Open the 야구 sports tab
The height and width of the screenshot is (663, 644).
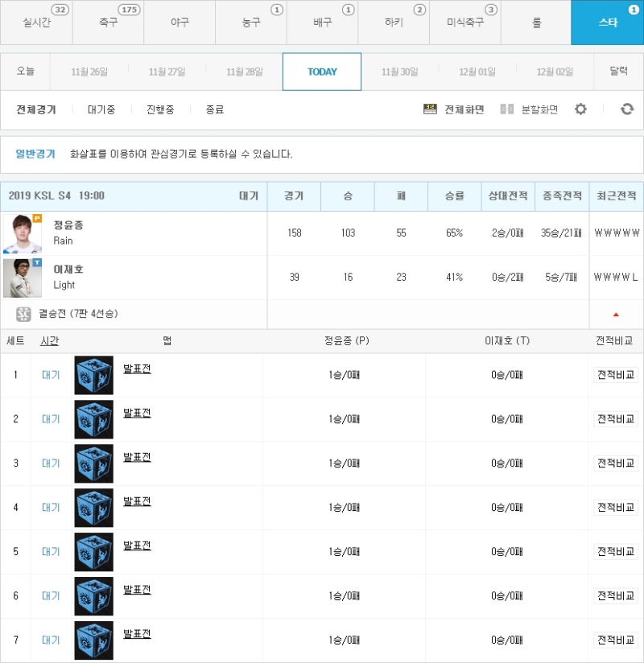coord(180,23)
